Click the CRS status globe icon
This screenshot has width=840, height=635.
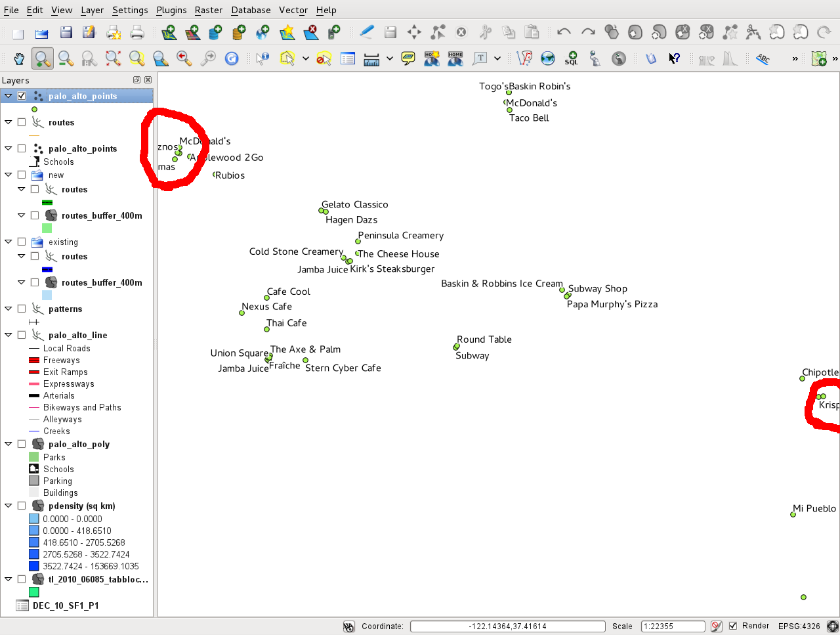coord(832,626)
